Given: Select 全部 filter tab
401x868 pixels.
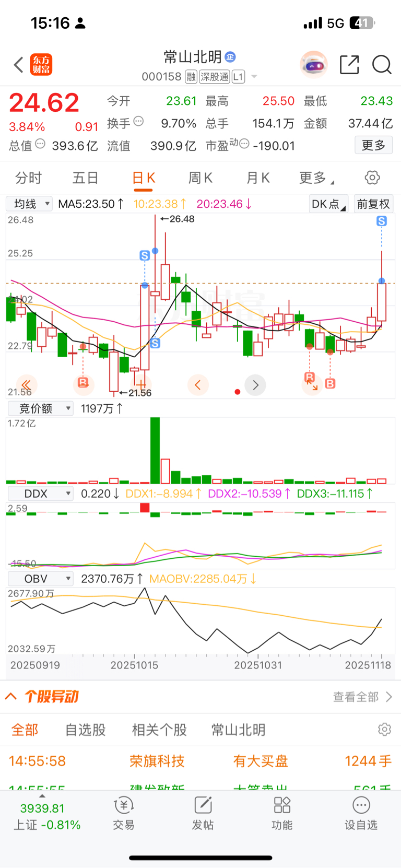Looking at the screenshot, I should coord(25,730).
